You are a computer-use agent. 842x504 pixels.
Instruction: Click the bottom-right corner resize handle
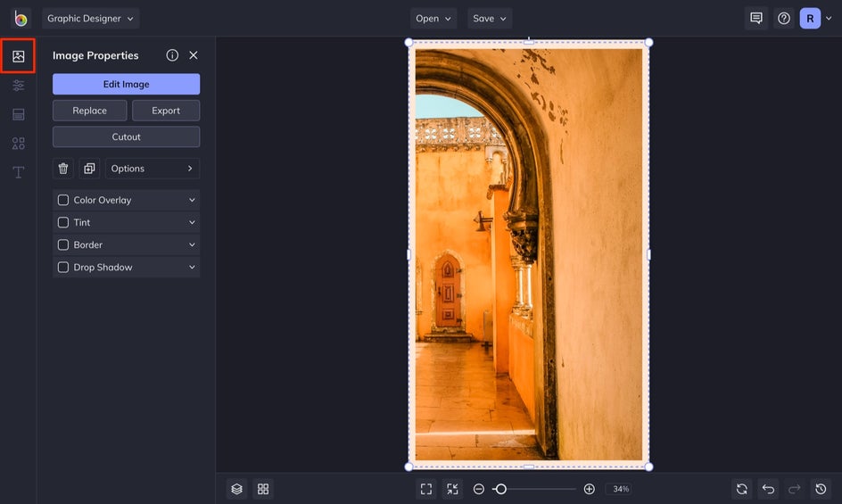point(648,467)
